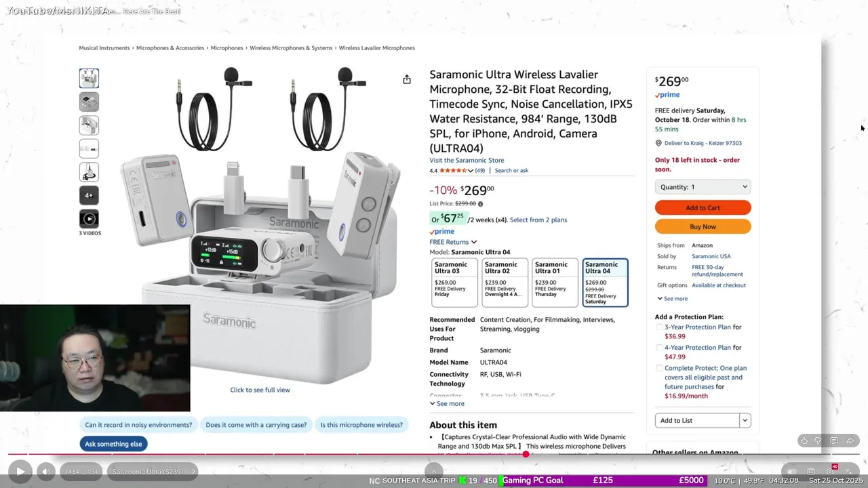This screenshot has height=488, width=868.
Task: Click the share icon above product image
Action: pos(407,79)
